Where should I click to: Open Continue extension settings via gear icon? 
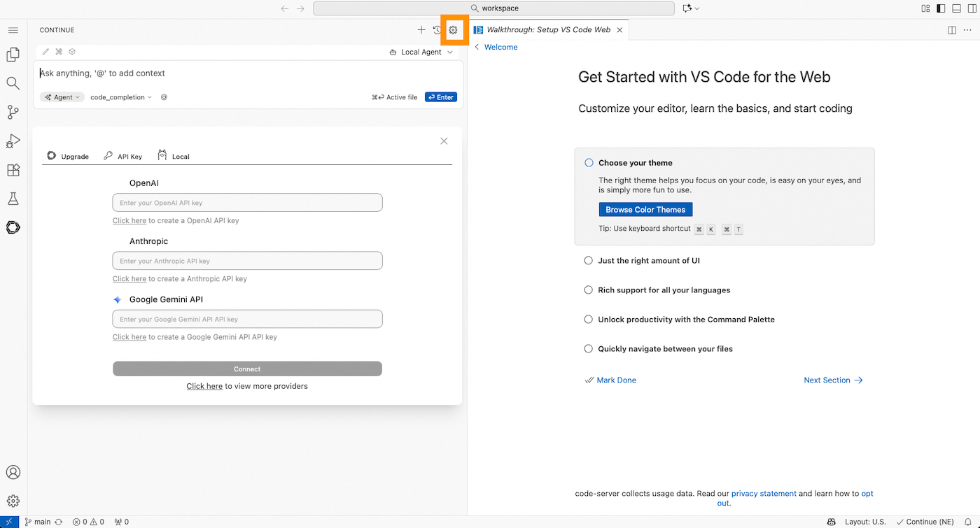(452, 30)
